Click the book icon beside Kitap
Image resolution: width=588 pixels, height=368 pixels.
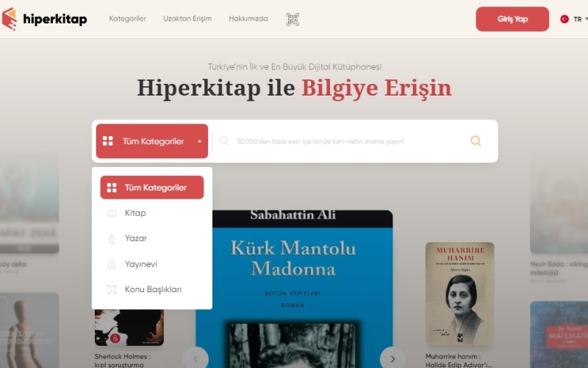coord(112,213)
